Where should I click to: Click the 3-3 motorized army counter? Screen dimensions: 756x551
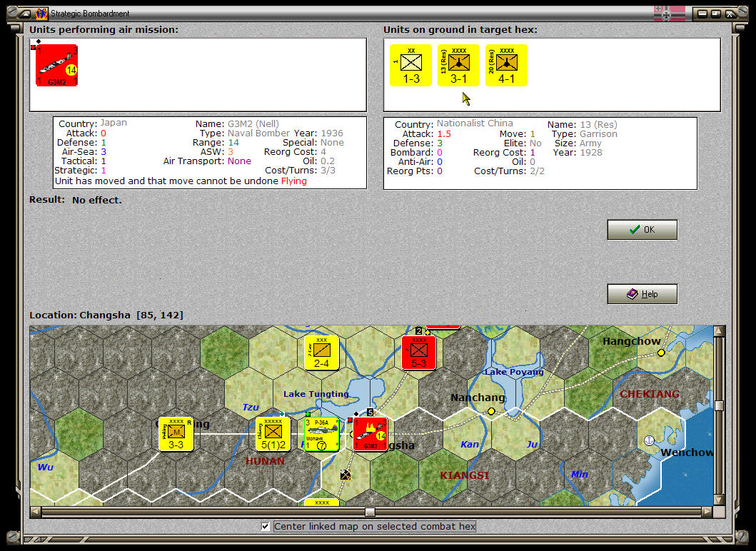click(176, 434)
